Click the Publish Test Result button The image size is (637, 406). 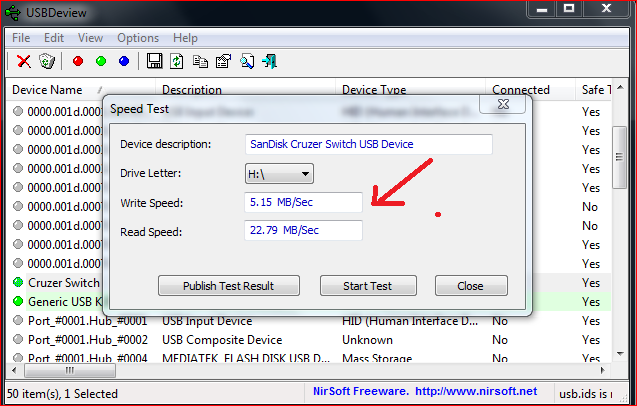(229, 286)
